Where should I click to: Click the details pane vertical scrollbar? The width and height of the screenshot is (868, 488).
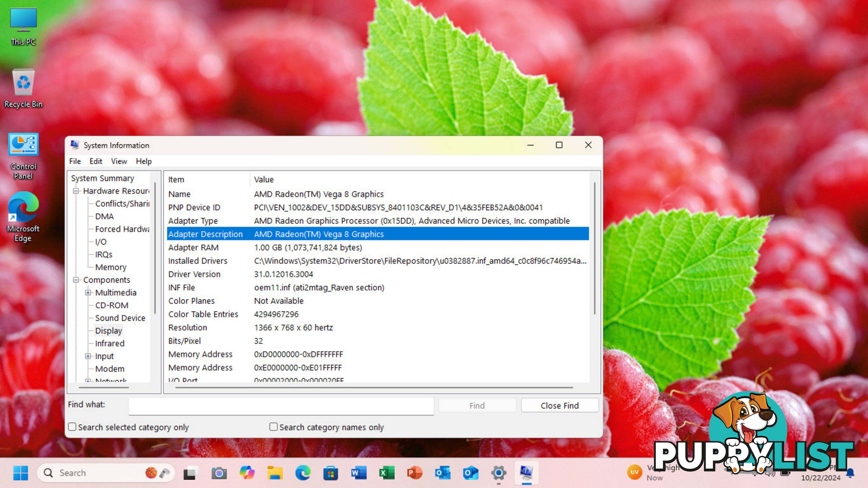[x=595, y=248]
